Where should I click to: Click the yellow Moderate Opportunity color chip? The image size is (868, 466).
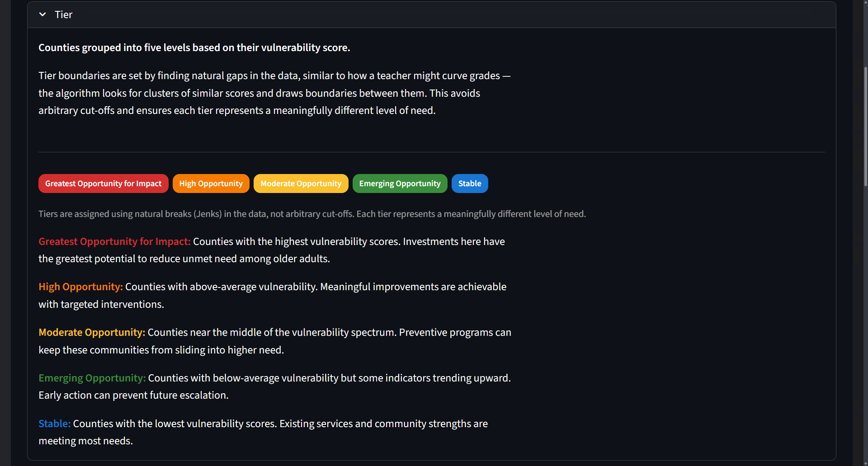301,184
